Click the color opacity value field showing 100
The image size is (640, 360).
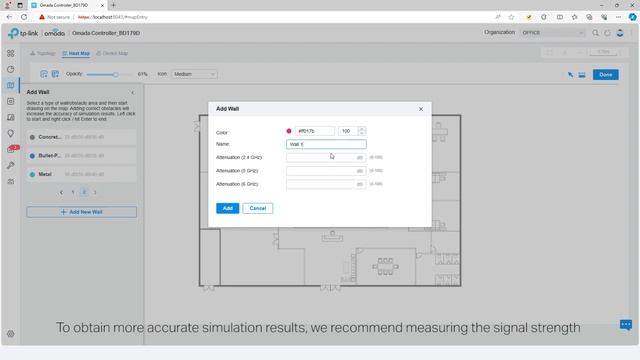pos(348,131)
